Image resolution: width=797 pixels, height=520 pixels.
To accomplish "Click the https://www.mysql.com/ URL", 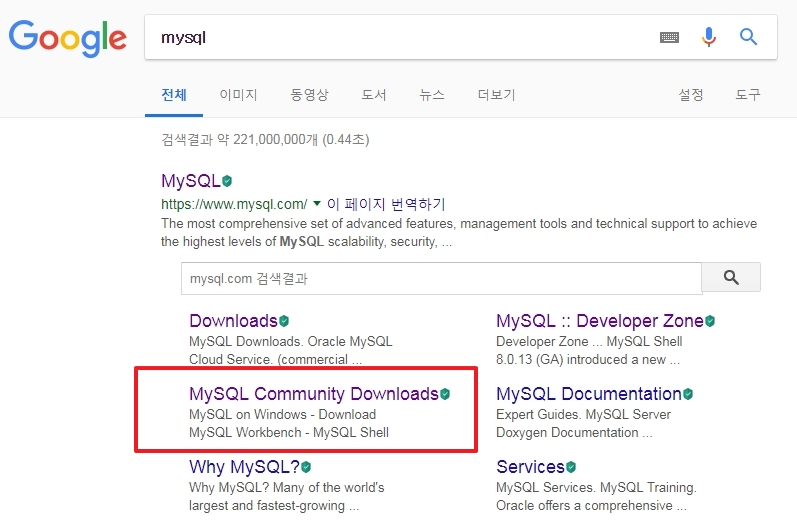I will tap(234, 204).
